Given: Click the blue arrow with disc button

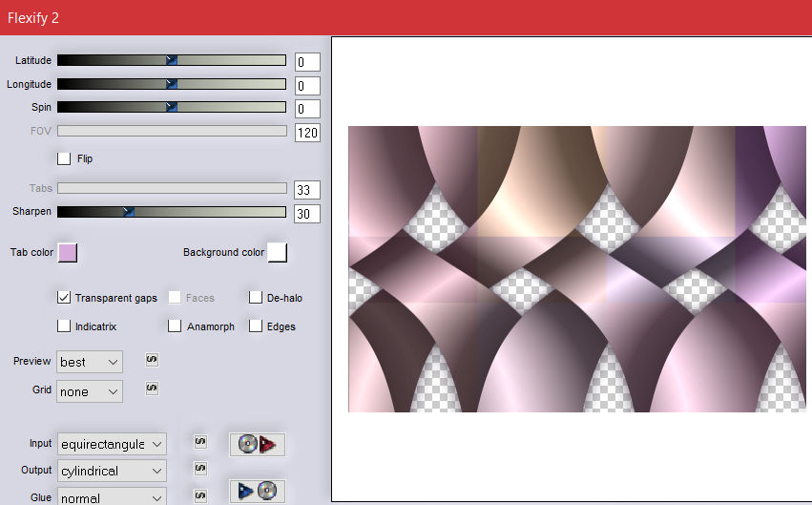Looking at the screenshot, I should pyautogui.click(x=258, y=491).
